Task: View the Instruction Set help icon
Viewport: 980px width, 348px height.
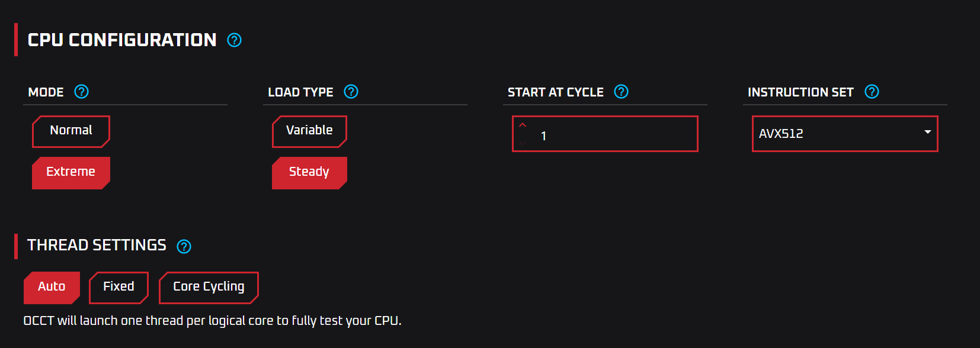Action: [x=872, y=92]
